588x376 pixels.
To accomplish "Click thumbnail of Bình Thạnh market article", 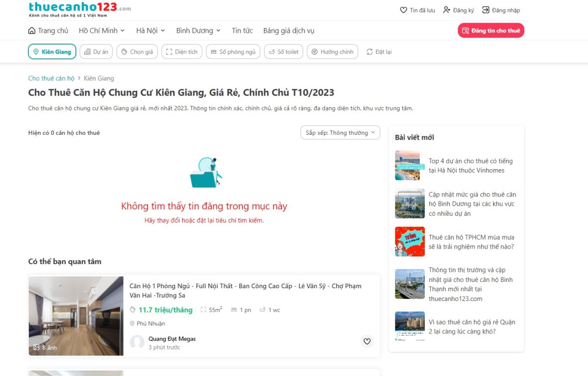I will (x=410, y=284).
